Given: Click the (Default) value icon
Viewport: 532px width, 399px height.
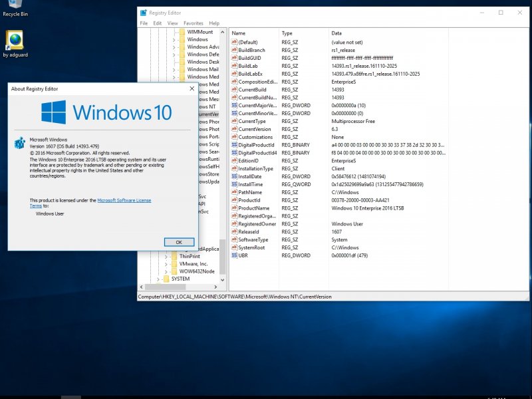Looking at the screenshot, I should click(234, 42).
